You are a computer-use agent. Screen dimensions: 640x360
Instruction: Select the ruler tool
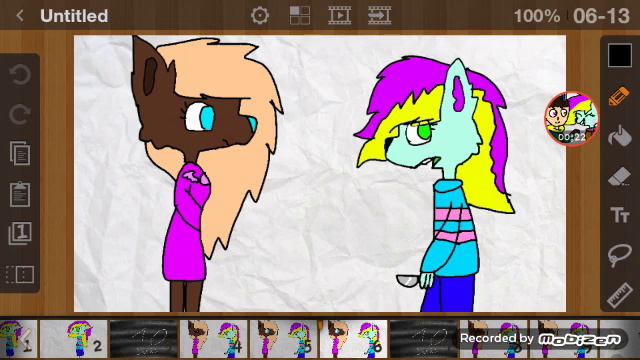tap(620, 295)
